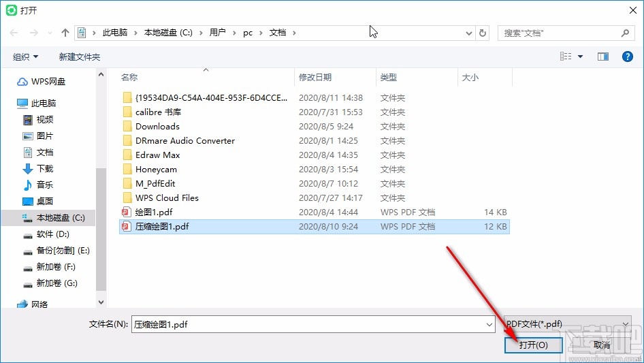Click PDF icon of 压缩绘图1.pdf
Image resolution: width=644 pixels, height=363 pixels.
(x=127, y=227)
